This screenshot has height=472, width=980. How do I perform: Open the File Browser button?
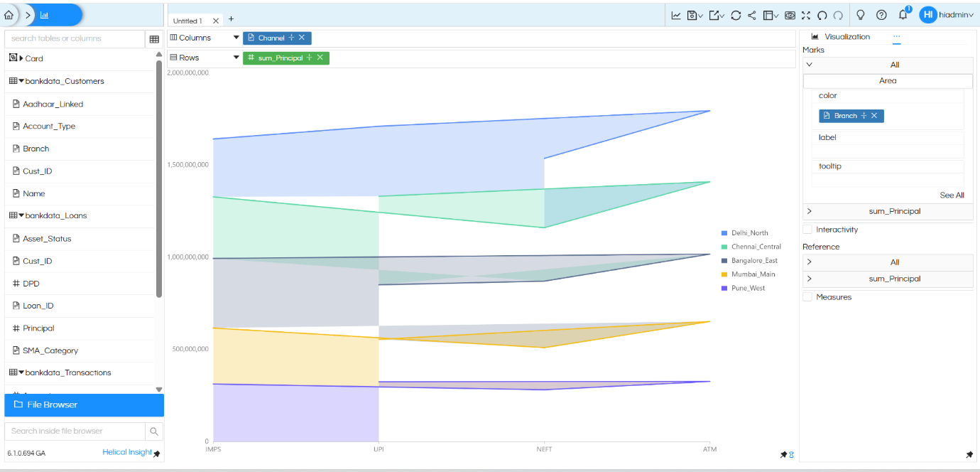tap(84, 404)
